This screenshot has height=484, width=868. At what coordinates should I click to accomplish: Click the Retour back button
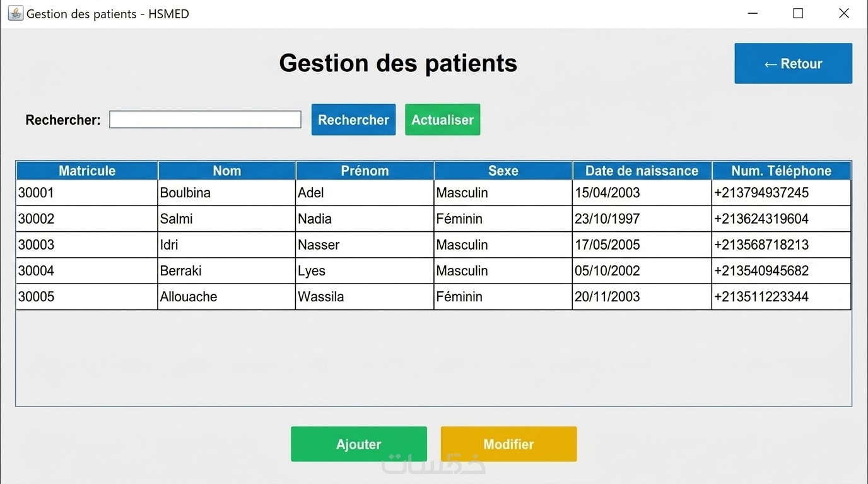click(x=793, y=63)
